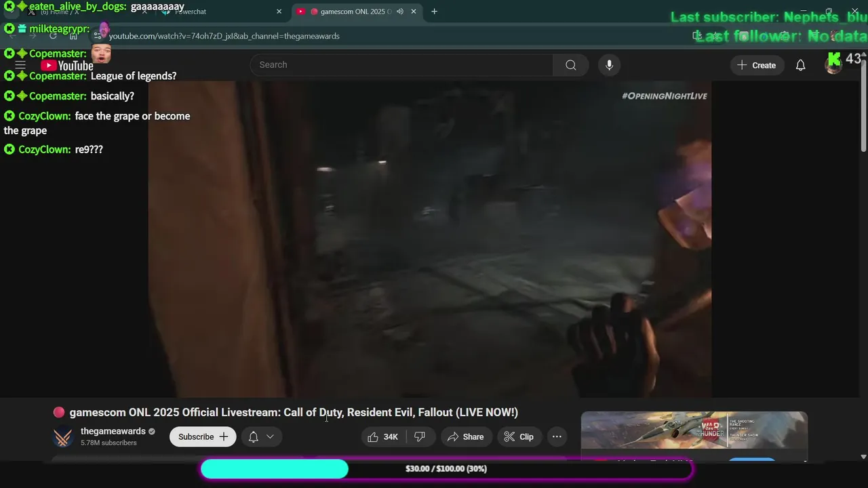Image resolution: width=868 pixels, height=488 pixels.
Task: Go to YouTube home via the logo
Action: 67,66
